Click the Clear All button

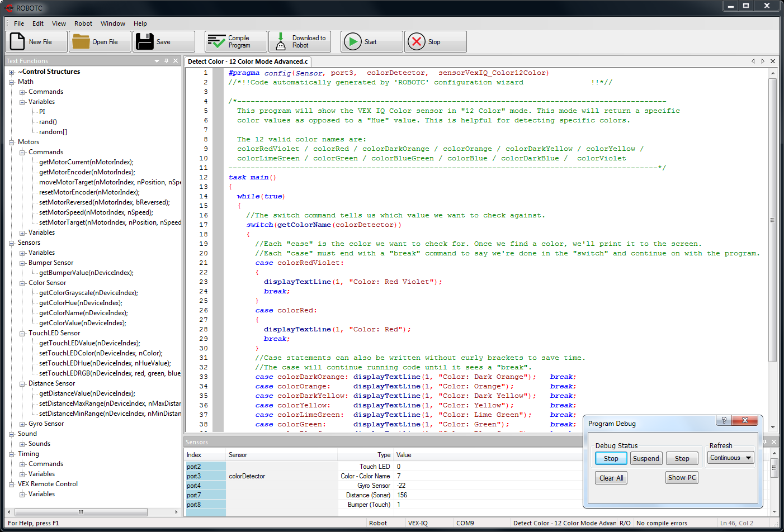click(x=611, y=478)
